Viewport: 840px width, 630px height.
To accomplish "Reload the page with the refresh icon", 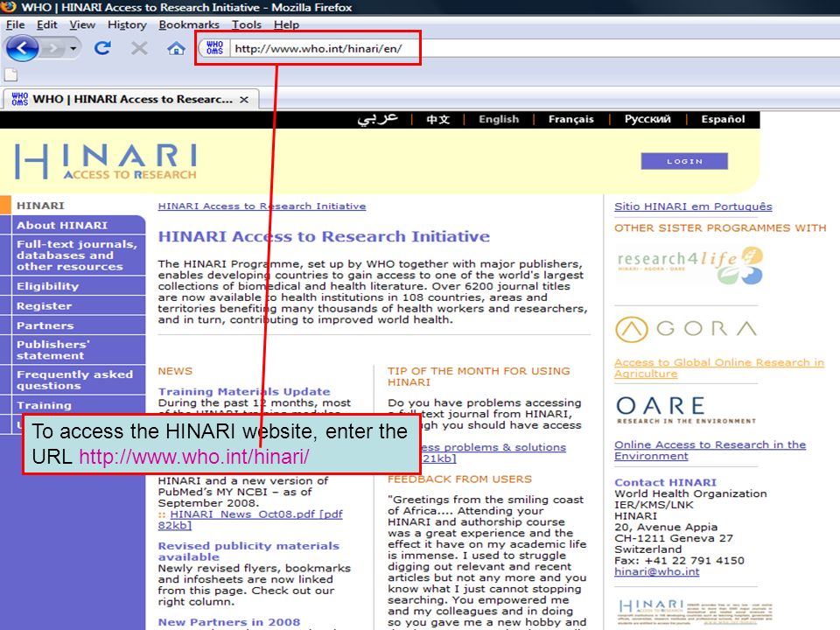I will (102, 48).
